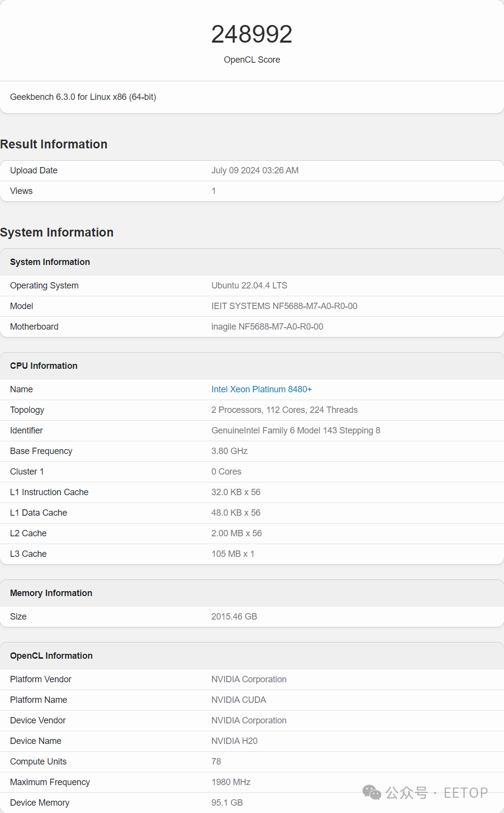Click the L3 Cache 105 MB value

(x=233, y=554)
